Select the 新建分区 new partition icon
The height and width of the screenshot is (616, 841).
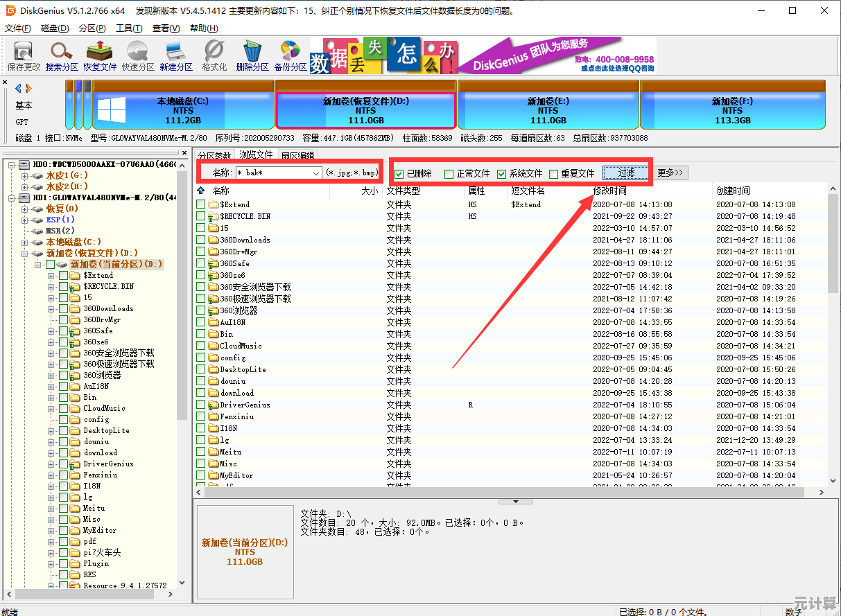tap(176, 55)
